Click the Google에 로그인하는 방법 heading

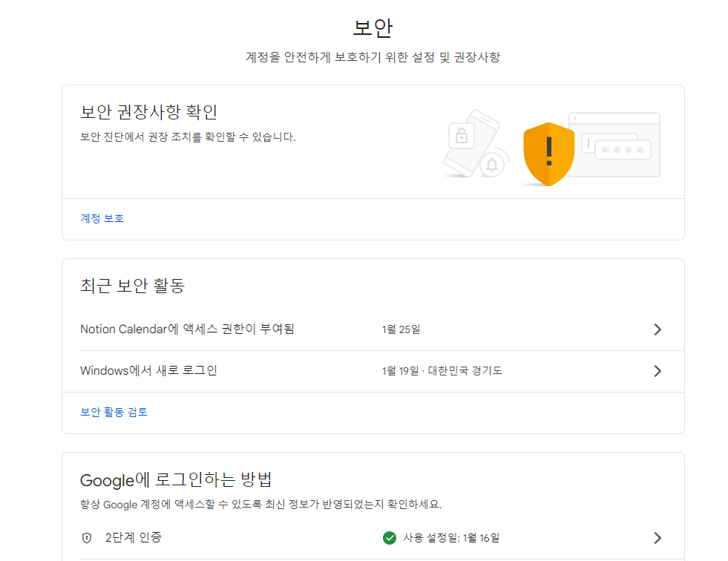pos(176,479)
